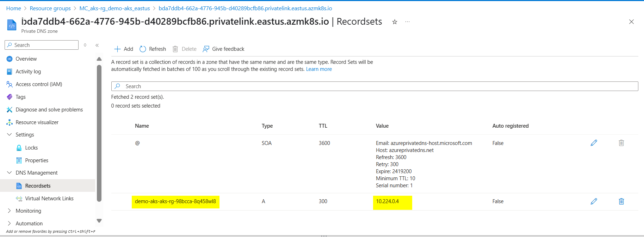The height and width of the screenshot is (237, 644).
Task: Click the sidebar sort/expand diamond icon
Action: click(x=85, y=45)
